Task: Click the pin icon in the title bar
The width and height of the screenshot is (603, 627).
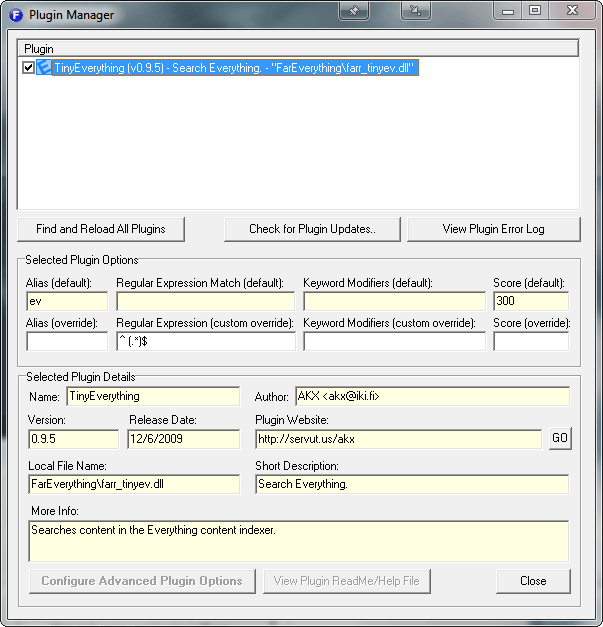Action: [x=354, y=11]
